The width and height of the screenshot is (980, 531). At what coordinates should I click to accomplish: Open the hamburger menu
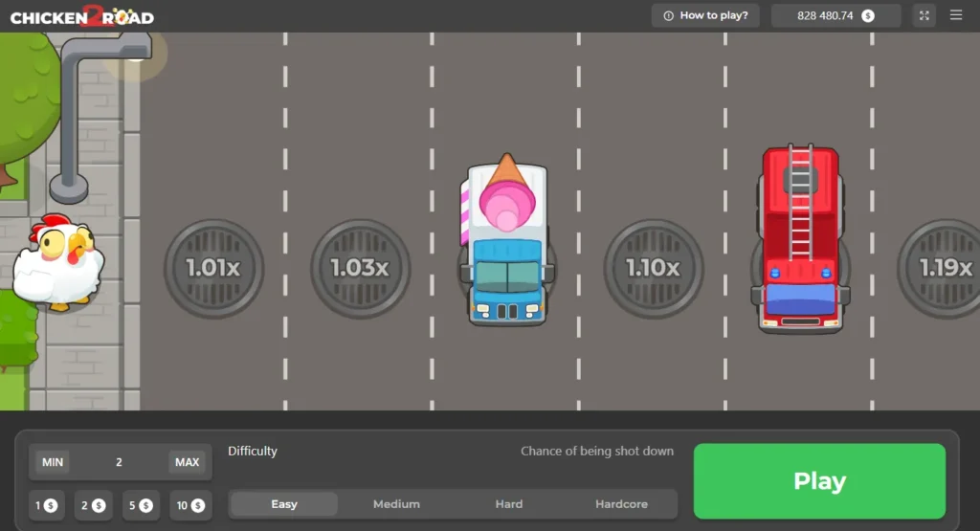(955, 15)
